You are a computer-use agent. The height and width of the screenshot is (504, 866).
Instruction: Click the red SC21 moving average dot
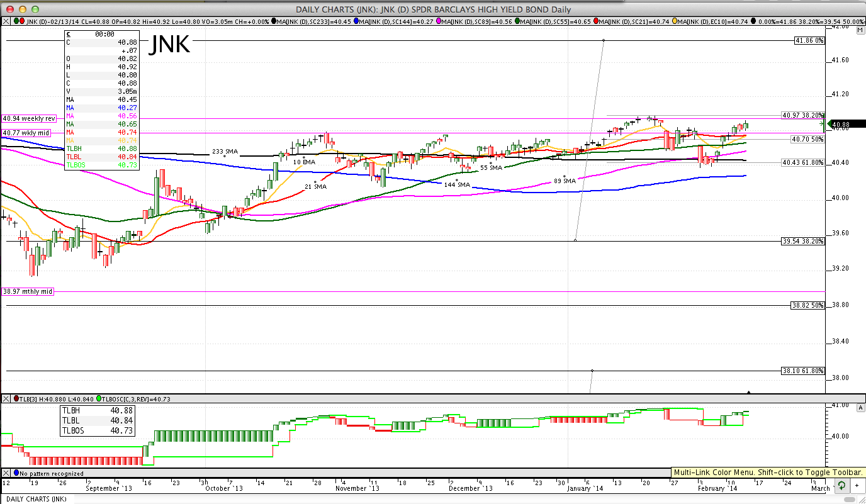click(x=595, y=21)
